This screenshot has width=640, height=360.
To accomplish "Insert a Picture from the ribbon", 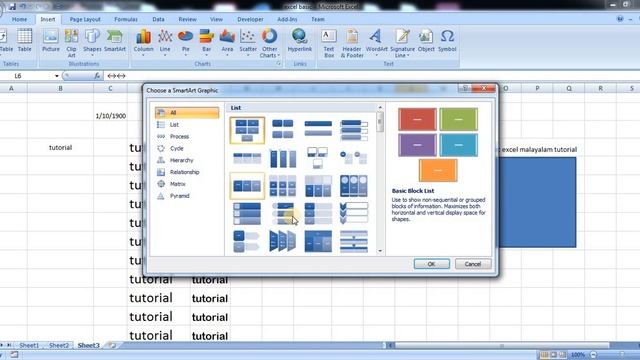I will pyautogui.click(x=51, y=41).
